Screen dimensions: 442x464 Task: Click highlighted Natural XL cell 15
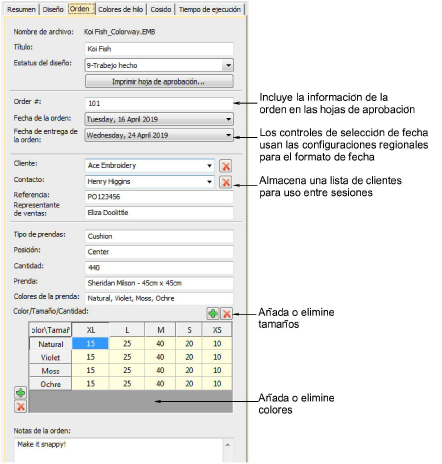[90, 344]
